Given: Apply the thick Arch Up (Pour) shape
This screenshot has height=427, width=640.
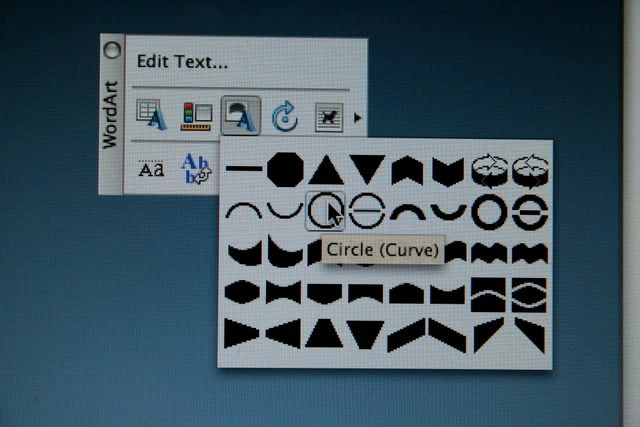Looking at the screenshot, I should coord(408,212).
